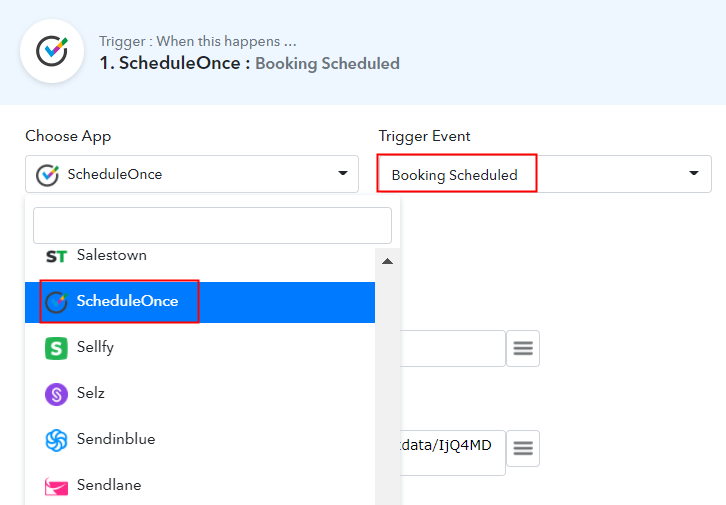Select the highlighted ScheduleOnce list option
The image size is (726, 505).
200,302
